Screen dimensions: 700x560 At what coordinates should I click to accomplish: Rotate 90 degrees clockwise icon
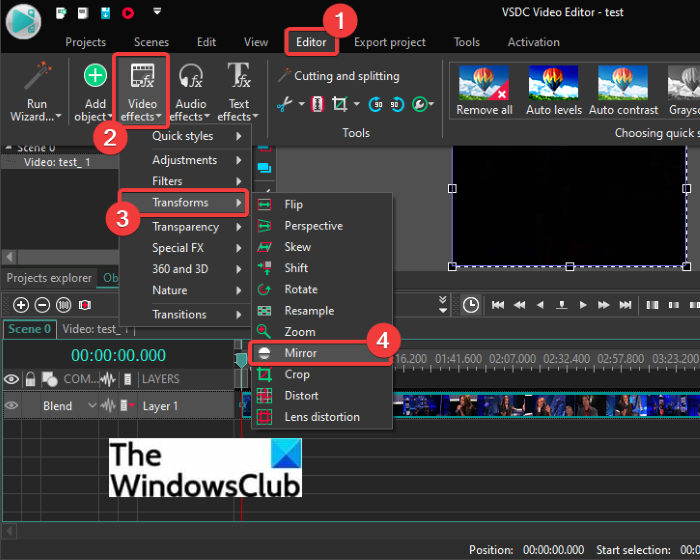375,104
